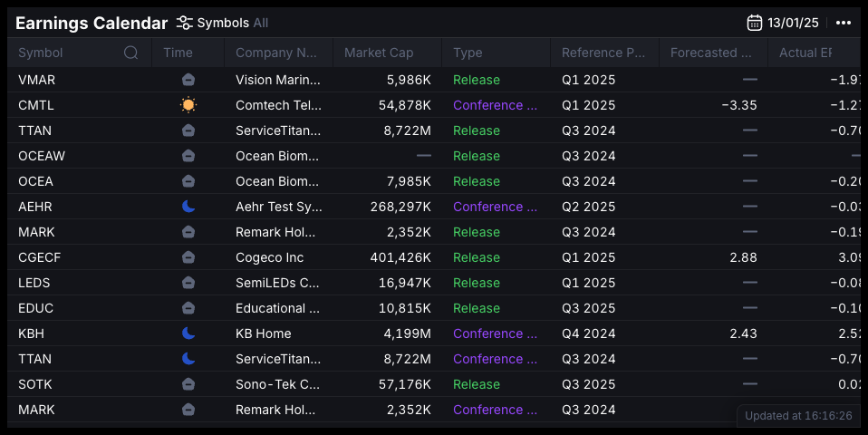The image size is (868, 435).
Task: Click the 2.43 forecasted EPS value
Action: pos(743,333)
